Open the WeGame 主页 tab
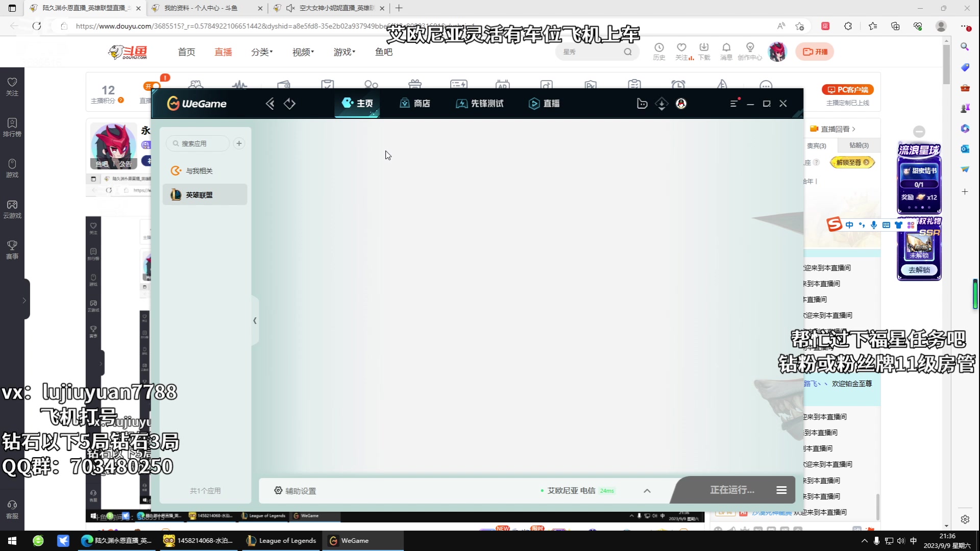The image size is (980, 551). tap(357, 104)
